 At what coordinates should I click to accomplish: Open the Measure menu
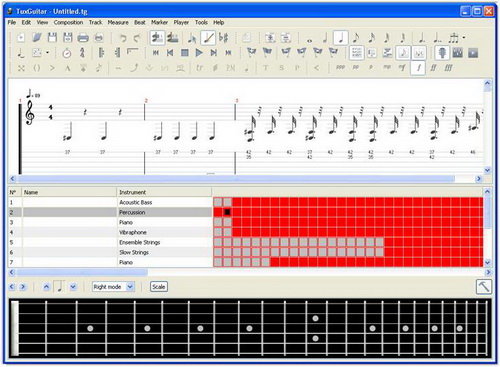118,22
